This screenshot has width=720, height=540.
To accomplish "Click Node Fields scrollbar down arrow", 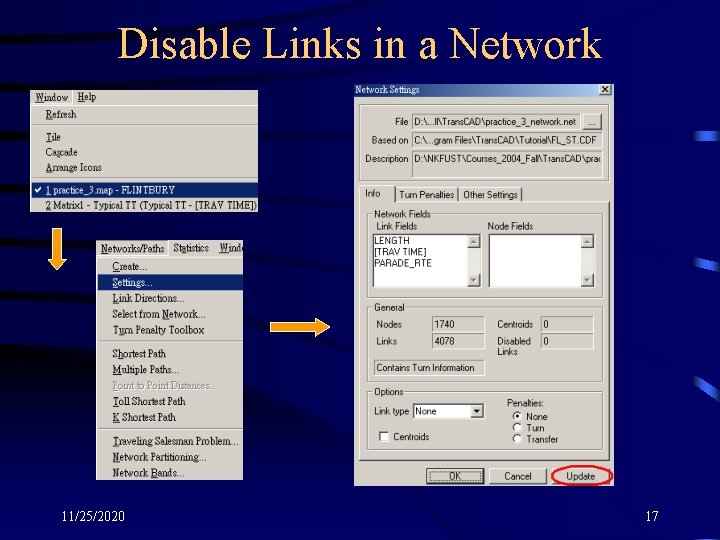I will (x=587, y=280).
